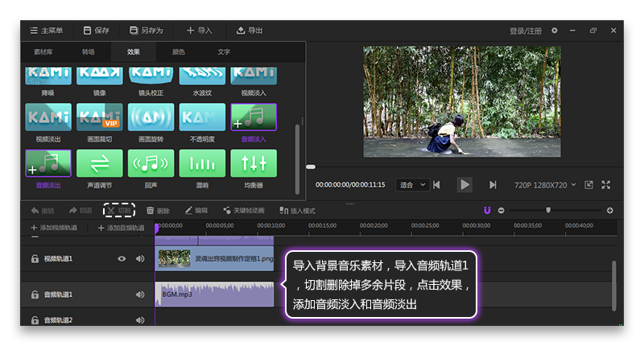Pick the 均衡器 equalizer effect
644x346 pixels.
[253, 163]
